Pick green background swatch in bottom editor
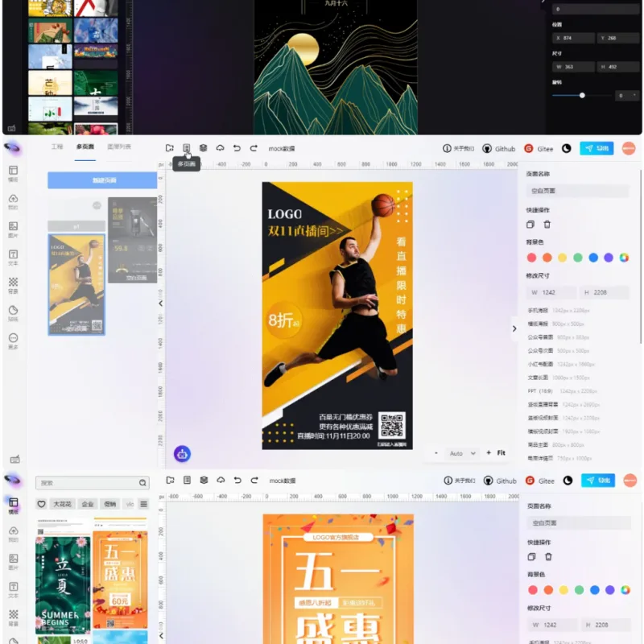Viewport: 644px width, 644px height. [579, 590]
